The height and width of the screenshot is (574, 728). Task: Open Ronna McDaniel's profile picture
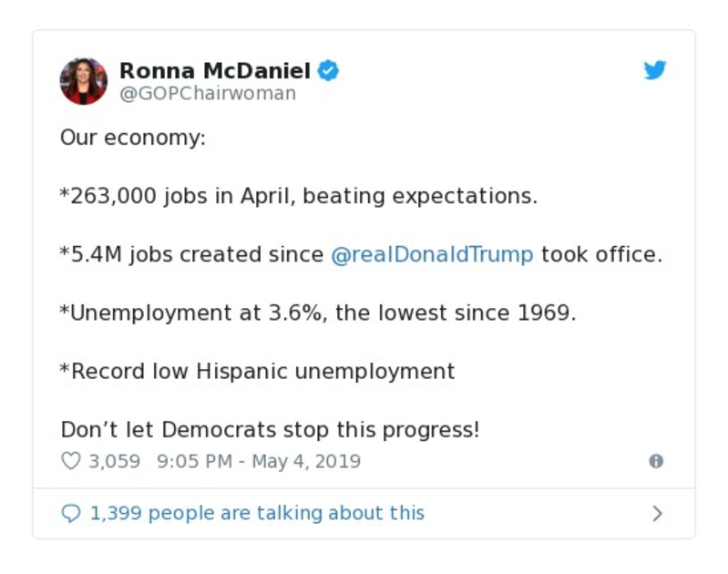click(84, 81)
